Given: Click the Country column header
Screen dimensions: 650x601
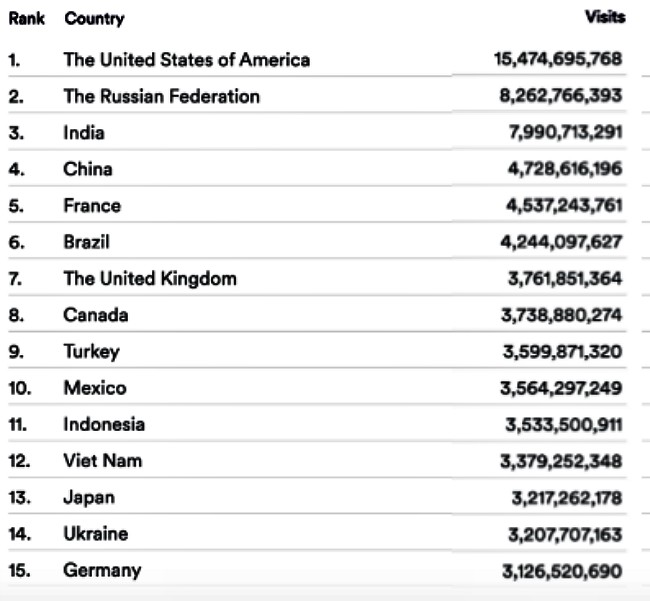Looking at the screenshot, I should click(94, 19).
